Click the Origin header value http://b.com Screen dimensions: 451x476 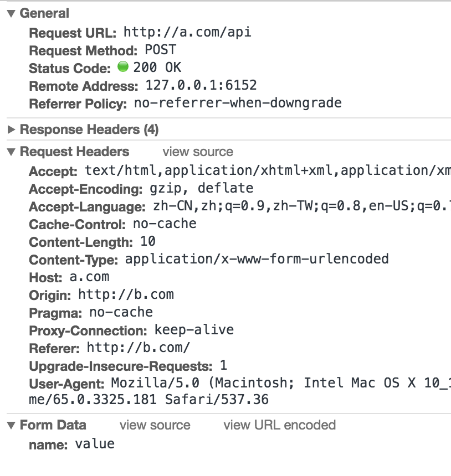(x=126, y=295)
